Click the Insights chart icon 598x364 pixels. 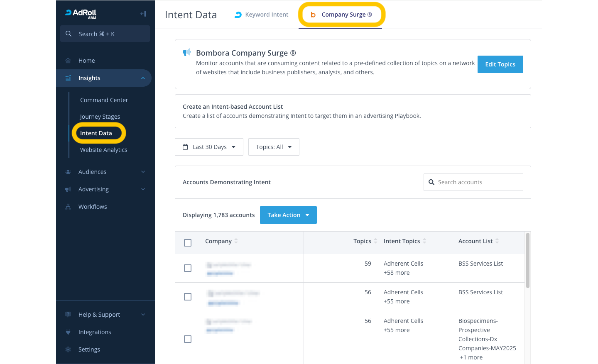point(68,78)
